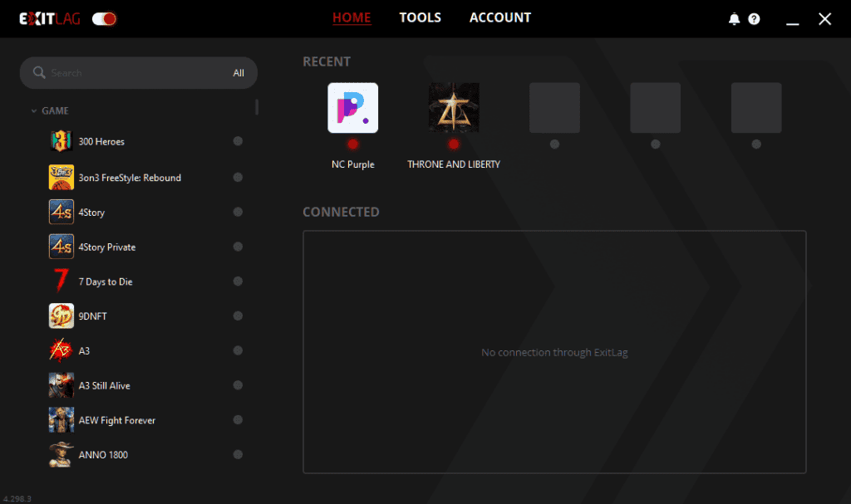Click the 300 Heroes status dot
The height and width of the screenshot is (504, 851).
[x=238, y=141]
